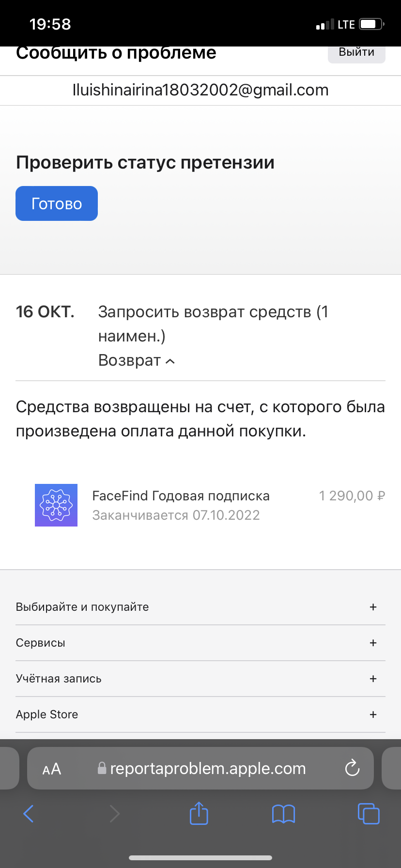This screenshot has width=401, height=868.
Task: Collapse the Возврат details chevron
Action: pos(170,361)
